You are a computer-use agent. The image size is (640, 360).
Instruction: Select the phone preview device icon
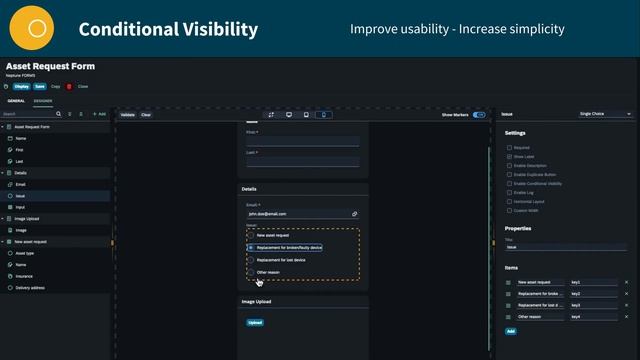[x=324, y=115]
